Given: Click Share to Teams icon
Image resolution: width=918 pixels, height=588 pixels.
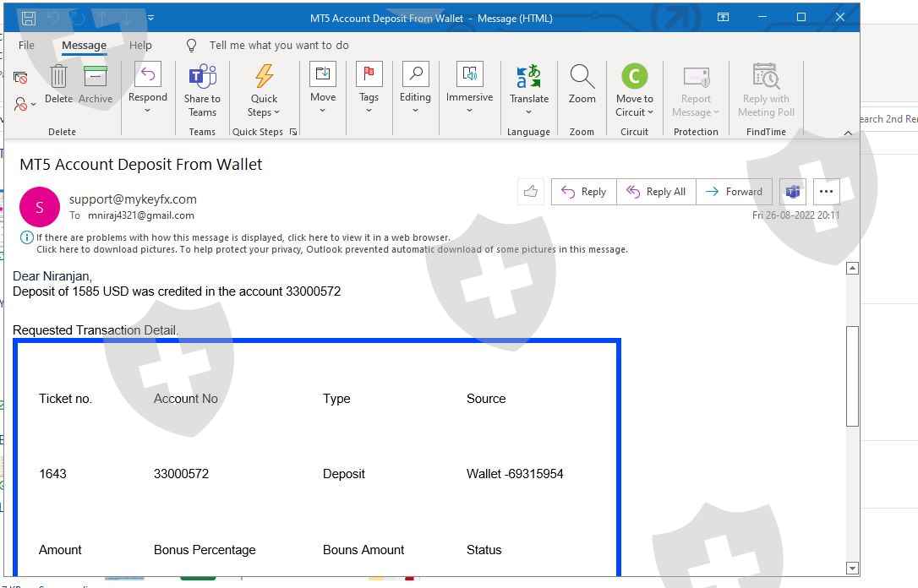Looking at the screenshot, I should (202, 78).
